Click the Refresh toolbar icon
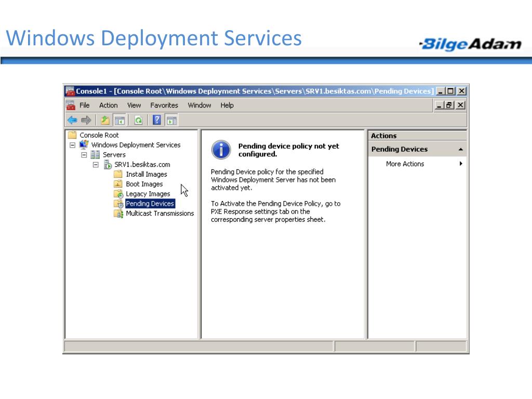This screenshot has height=399, width=532. 138,120
